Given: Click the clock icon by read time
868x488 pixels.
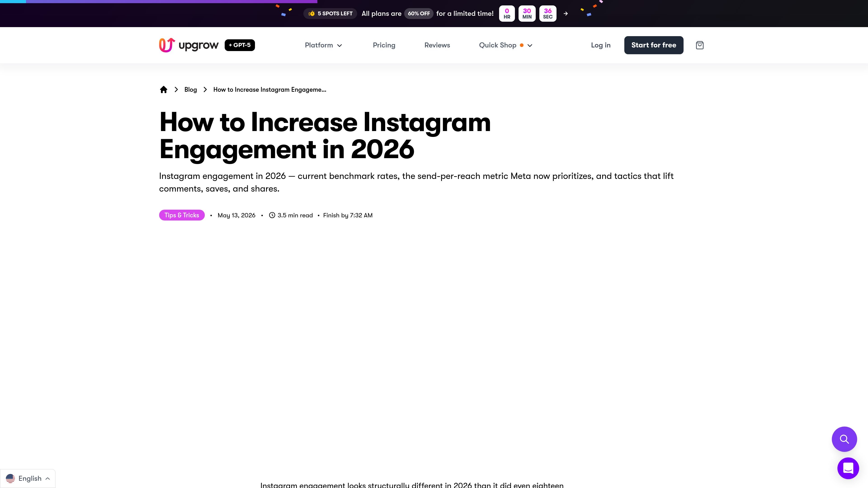Looking at the screenshot, I should point(272,215).
